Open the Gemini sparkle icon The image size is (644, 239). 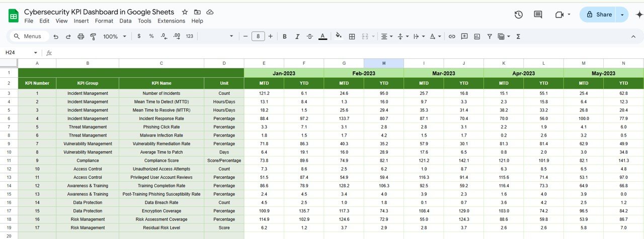point(639,15)
